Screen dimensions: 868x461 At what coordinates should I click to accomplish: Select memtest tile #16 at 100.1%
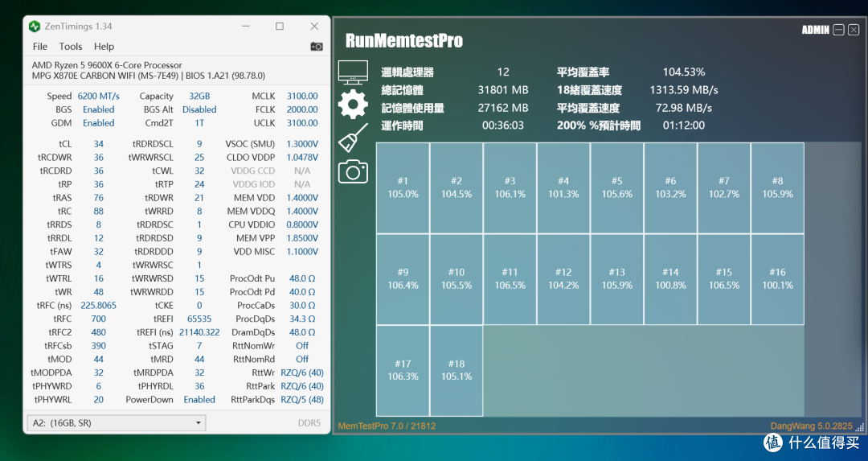click(778, 279)
